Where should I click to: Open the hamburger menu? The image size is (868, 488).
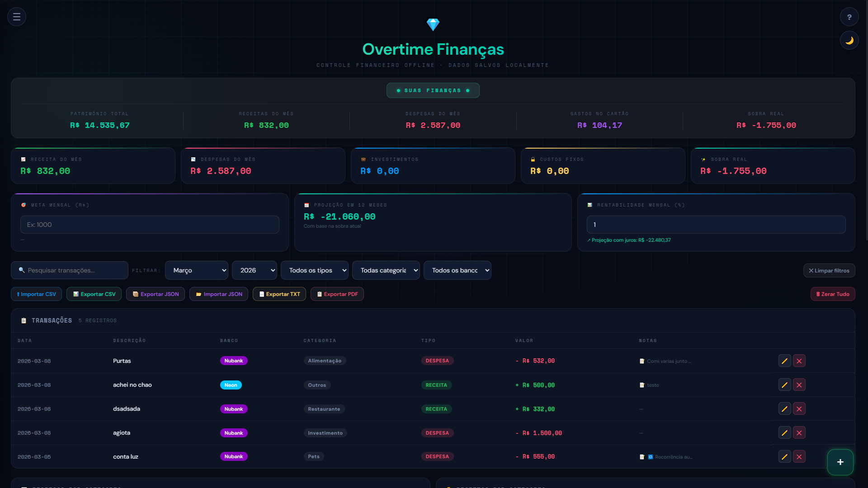(x=16, y=17)
